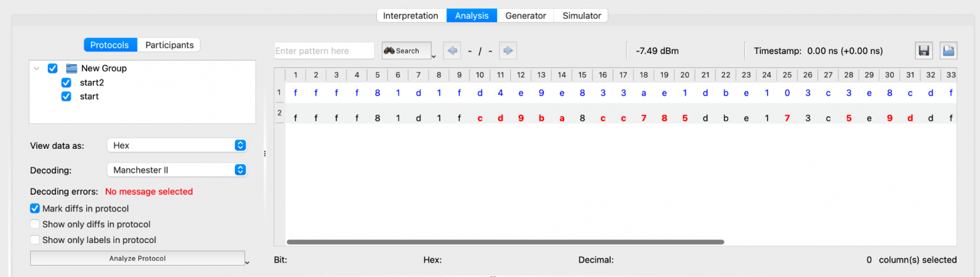The image size is (980, 277).
Task: Switch to the Participants tab
Action: (x=168, y=45)
